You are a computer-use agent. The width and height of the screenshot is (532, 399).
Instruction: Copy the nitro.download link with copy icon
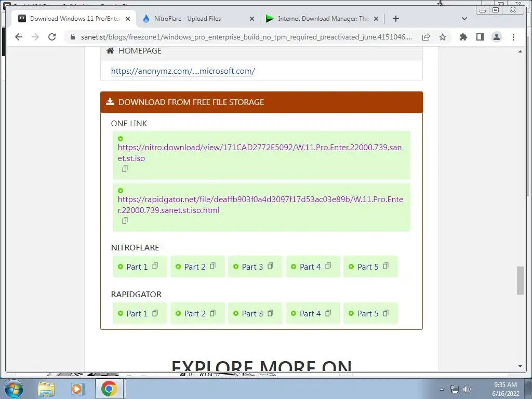pos(125,169)
